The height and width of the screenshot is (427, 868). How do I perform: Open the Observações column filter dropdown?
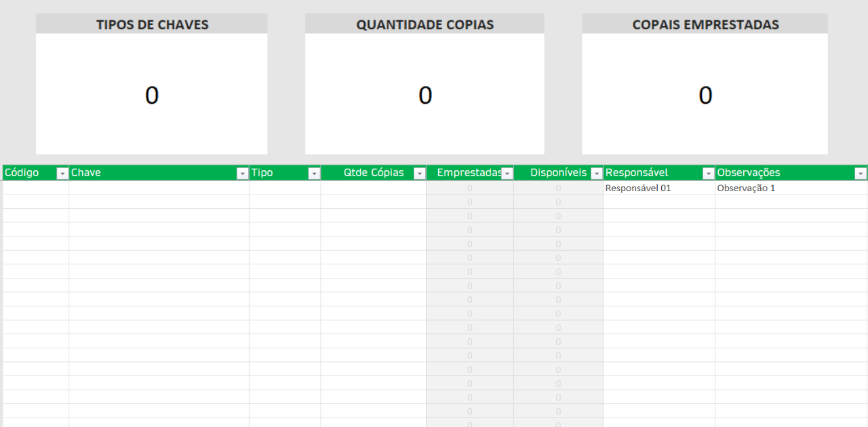[x=861, y=174]
